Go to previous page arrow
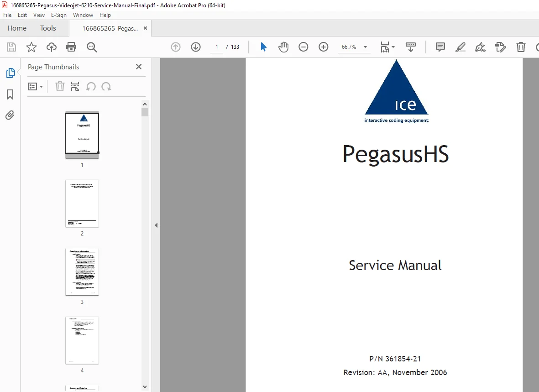The width and height of the screenshot is (539, 392). 176,47
